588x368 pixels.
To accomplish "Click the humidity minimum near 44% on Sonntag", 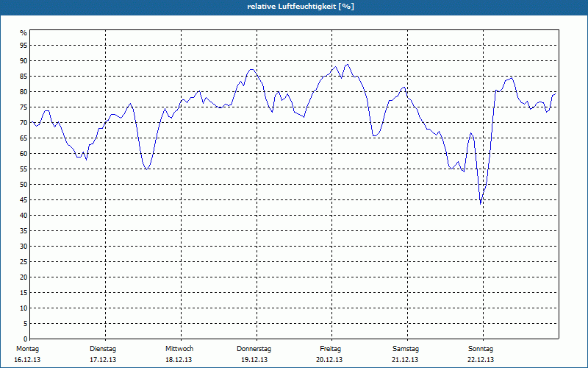I will [x=481, y=204].
